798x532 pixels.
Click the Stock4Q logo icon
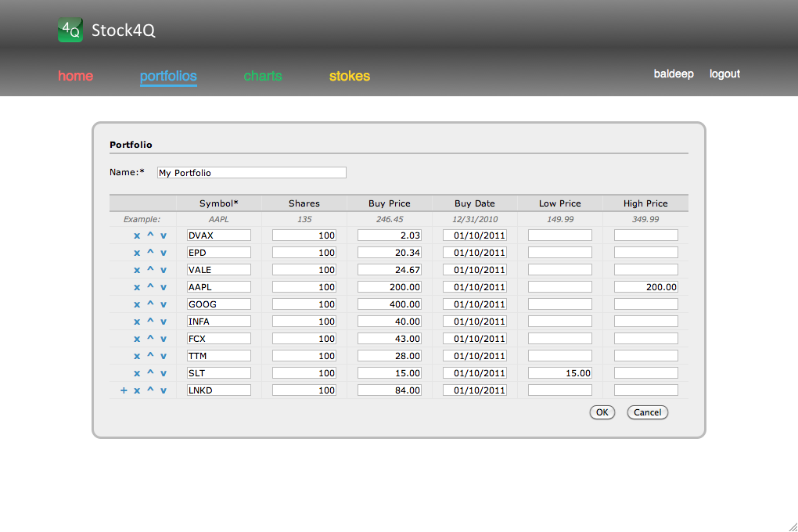pos(70,30)
